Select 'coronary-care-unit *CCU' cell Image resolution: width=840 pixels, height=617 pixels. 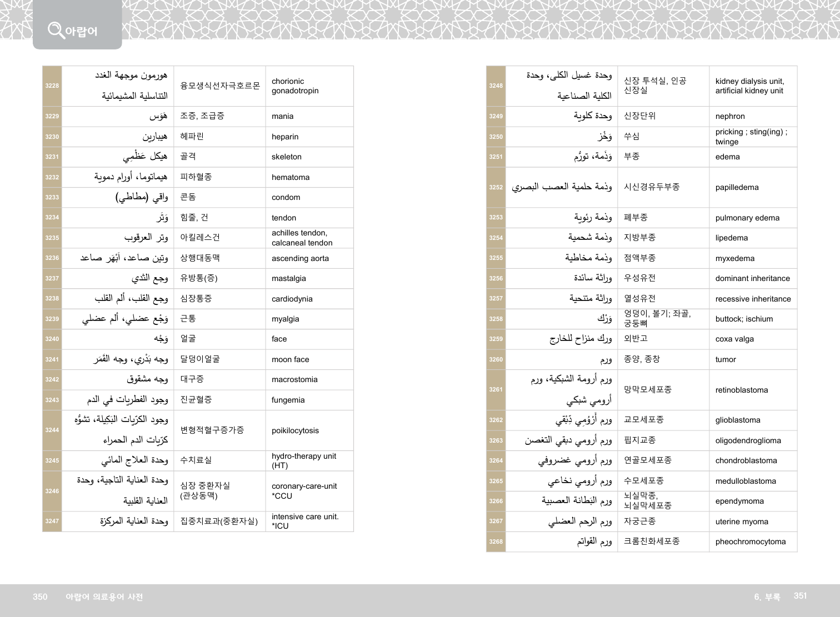304,491
